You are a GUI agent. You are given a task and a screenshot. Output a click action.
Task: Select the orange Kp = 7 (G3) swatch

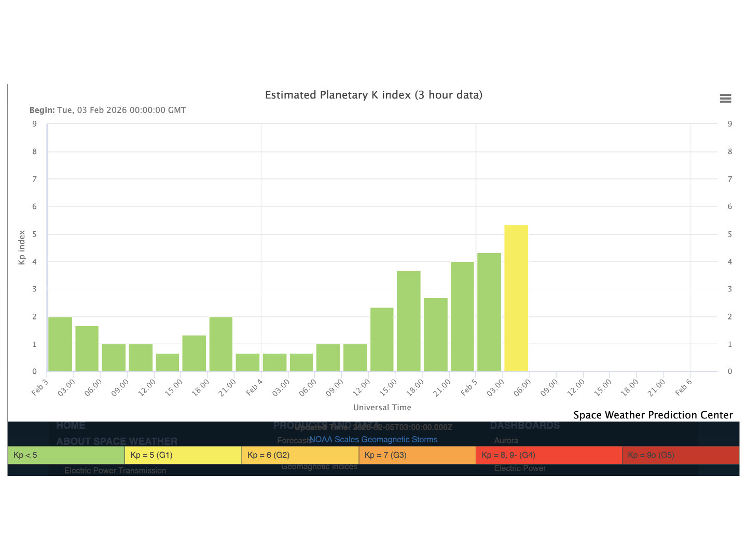tap(417, 455)
